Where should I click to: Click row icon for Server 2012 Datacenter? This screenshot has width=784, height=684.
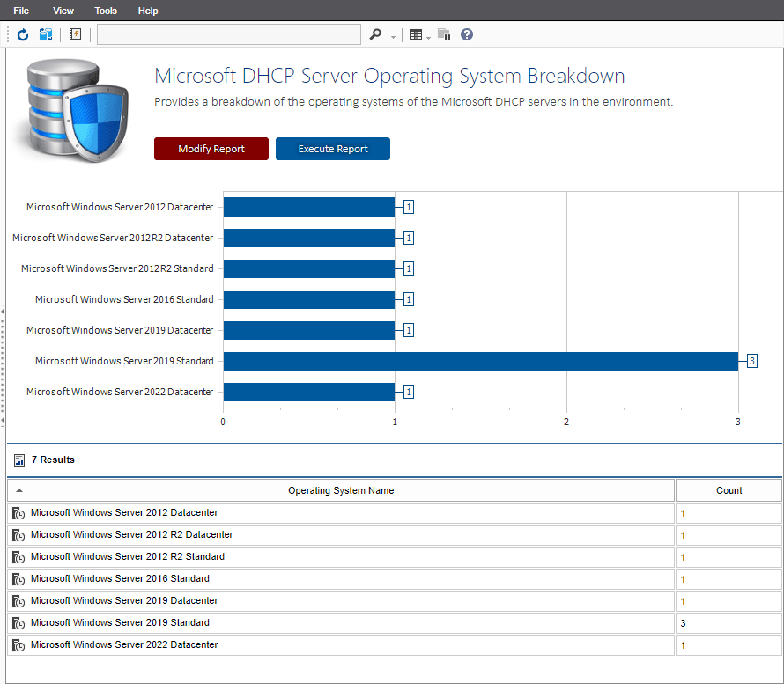[x=18, y=513]
